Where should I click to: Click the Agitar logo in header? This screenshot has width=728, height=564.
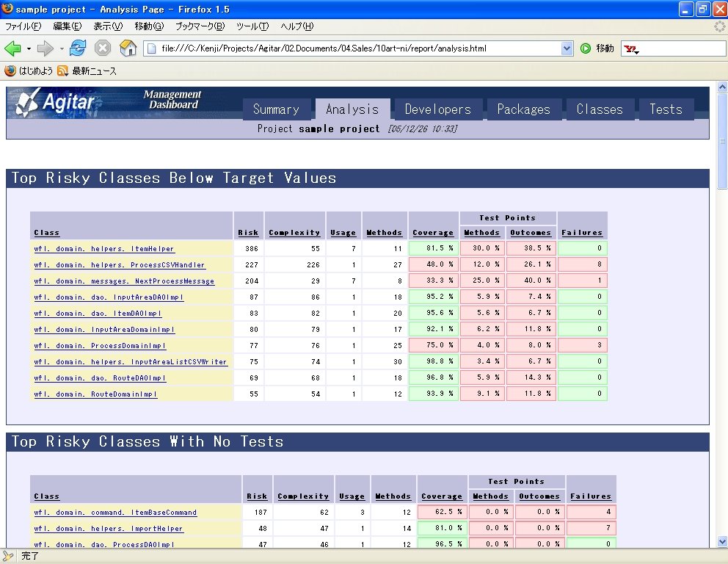point(56,103)
